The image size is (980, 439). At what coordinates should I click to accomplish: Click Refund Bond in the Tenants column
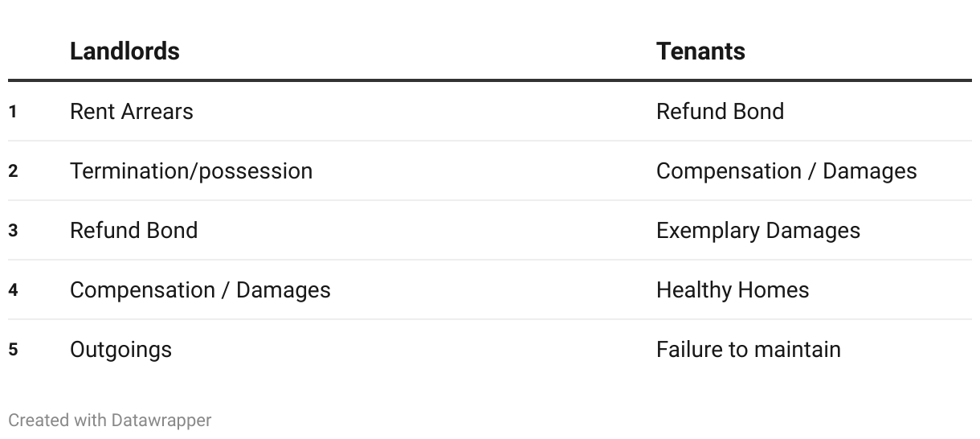pyautogui.click(x=720, y=111)
